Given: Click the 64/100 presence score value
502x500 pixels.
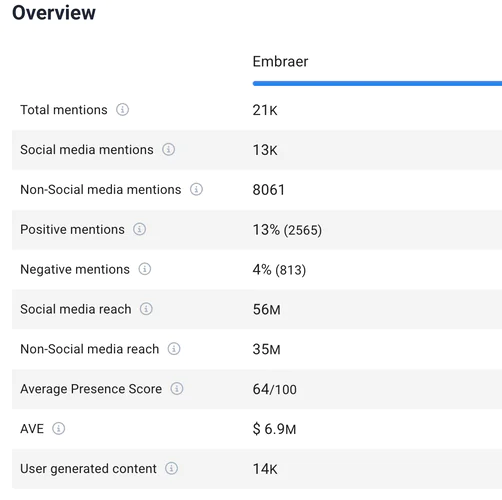Looking at the screenshot, I should 275,389.
